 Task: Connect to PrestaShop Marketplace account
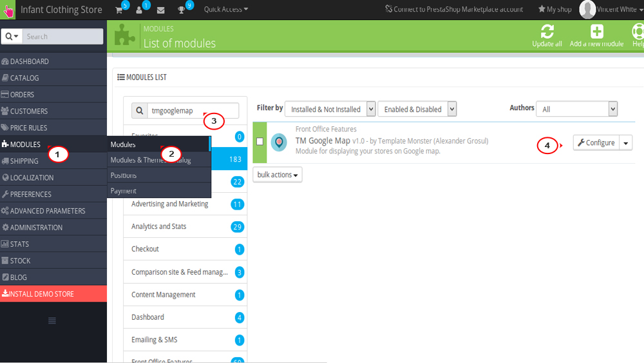(x=454, y=9)
